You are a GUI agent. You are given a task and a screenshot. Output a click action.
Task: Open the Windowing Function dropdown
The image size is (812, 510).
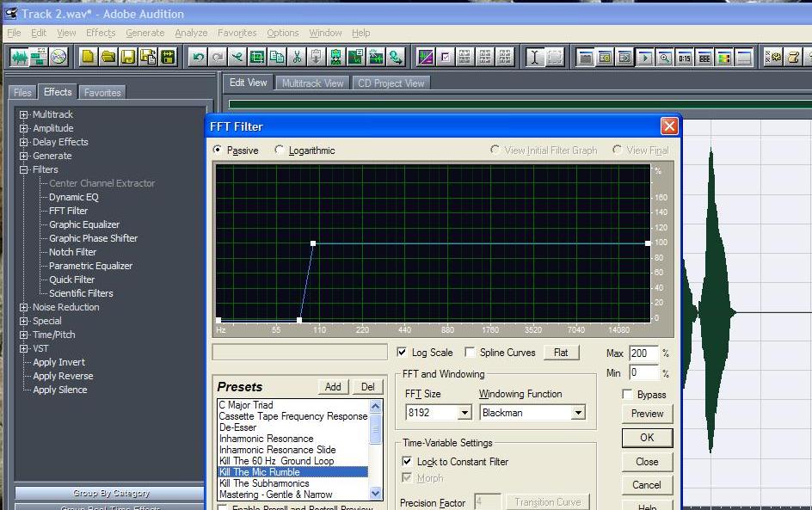pyautogui.click(x=578, y=413)
